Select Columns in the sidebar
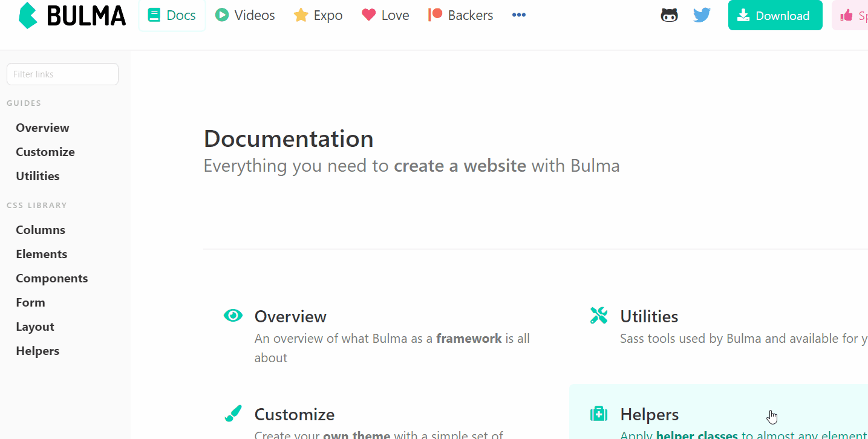The width and height of the screenshot is (868, 439). point(41,230)
